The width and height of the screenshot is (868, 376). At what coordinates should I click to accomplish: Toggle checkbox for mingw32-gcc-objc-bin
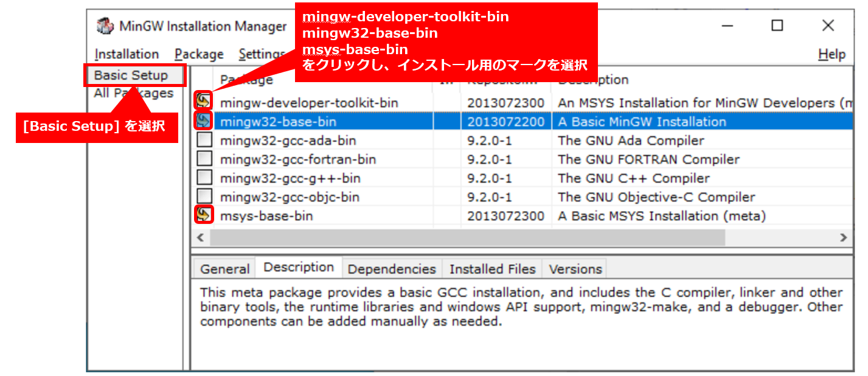[x=204, y=197]
